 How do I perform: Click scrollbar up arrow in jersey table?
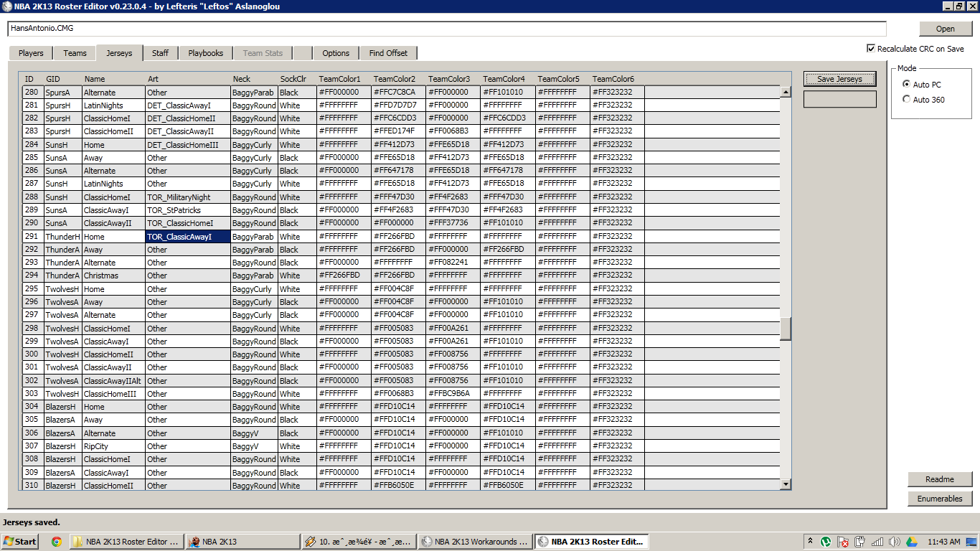pos(786,93)
